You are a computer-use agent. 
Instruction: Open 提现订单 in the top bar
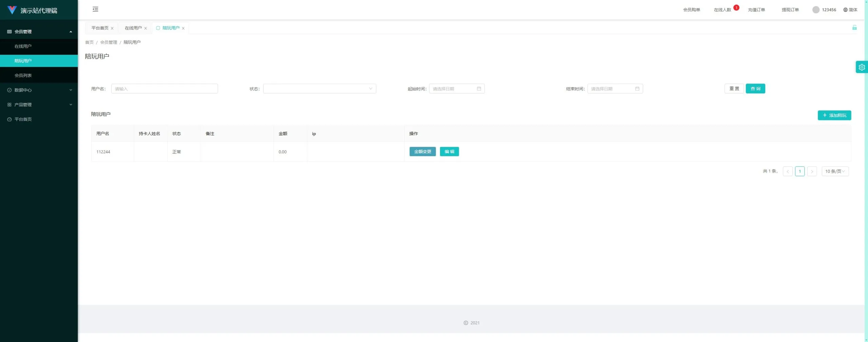point(790,10)
